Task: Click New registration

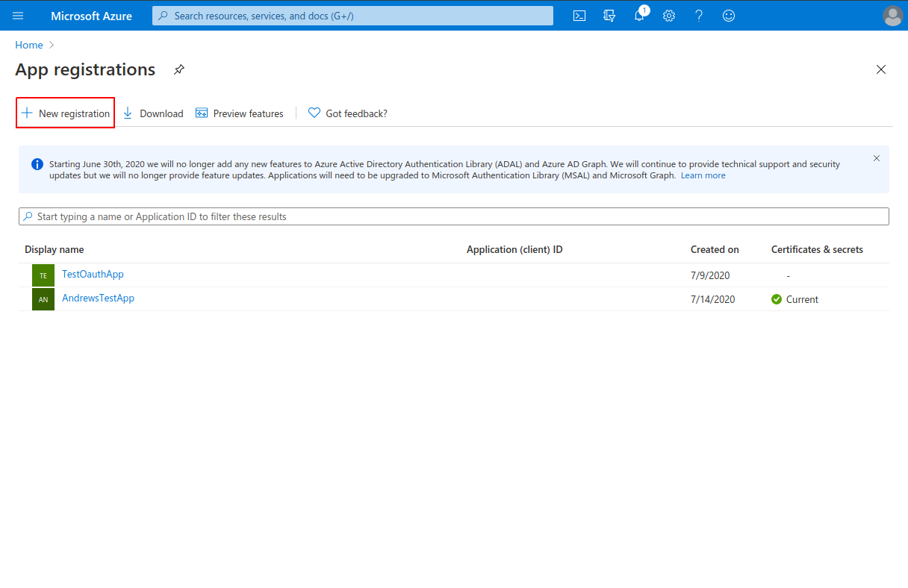Action: point(66,113)
